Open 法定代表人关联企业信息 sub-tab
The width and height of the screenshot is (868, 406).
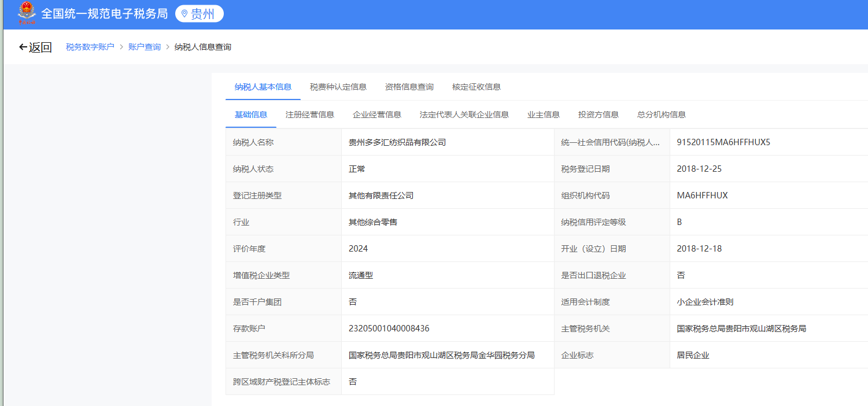pos(464,115)
